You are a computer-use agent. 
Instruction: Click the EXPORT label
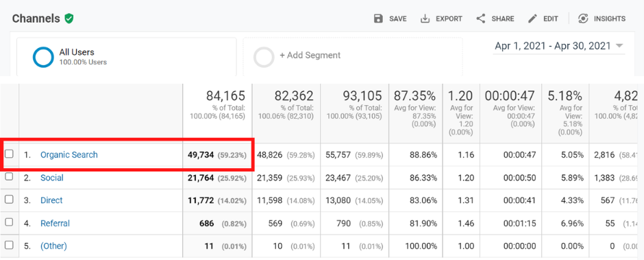(449, 19)
